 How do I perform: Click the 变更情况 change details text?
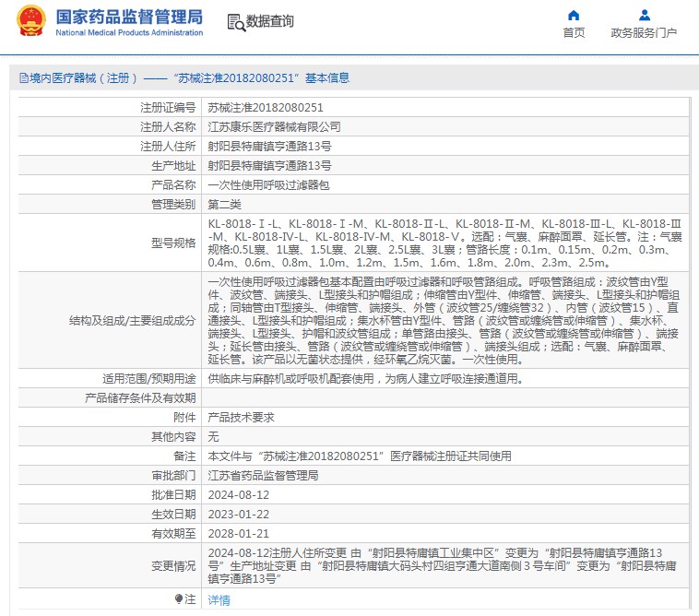pos(443,566)
